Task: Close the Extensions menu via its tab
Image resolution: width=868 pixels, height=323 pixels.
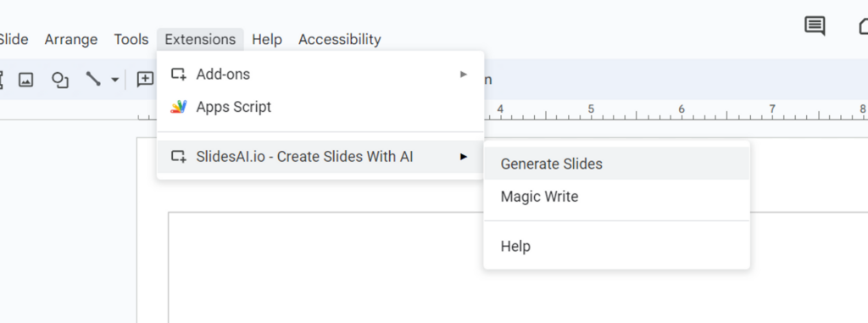Action: [x=200, y=39]
